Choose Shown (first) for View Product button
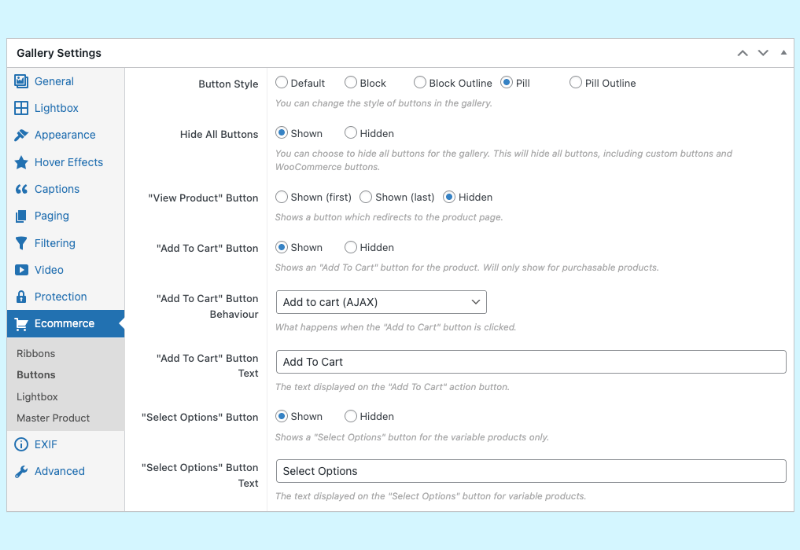Image resolution: width=800 pixels, height=550 pixels. (x=282, y=197)
